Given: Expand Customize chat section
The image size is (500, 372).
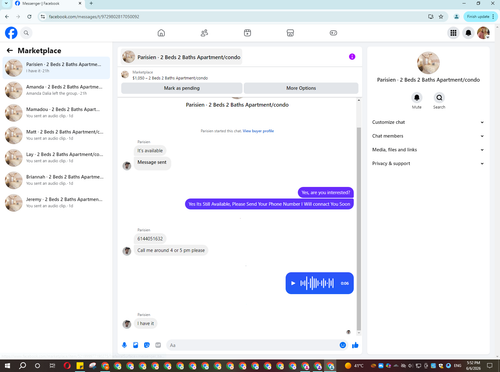Looking at the screenshot, I should click(428, 122).
